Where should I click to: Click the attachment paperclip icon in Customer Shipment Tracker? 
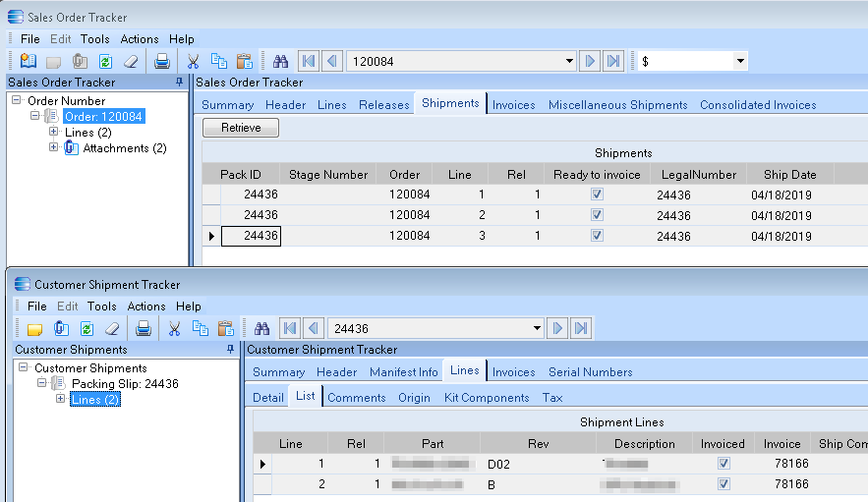pyautogui.click(x=61, y=328)
